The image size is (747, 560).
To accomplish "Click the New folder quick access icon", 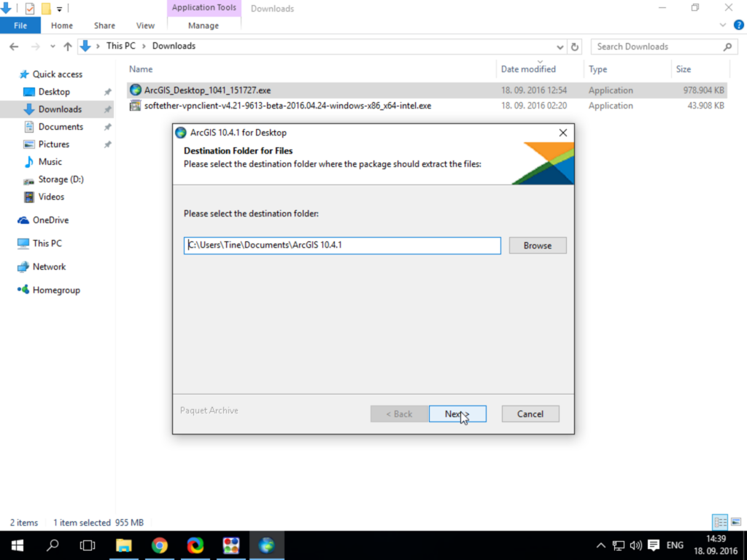I will pyautogui.click(x=46, y=8).
